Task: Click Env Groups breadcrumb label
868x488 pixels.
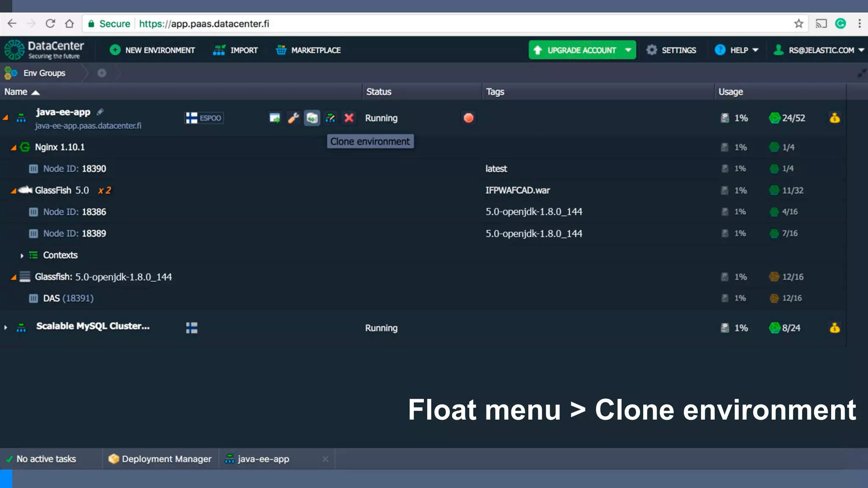Action: tap(45, 73)
